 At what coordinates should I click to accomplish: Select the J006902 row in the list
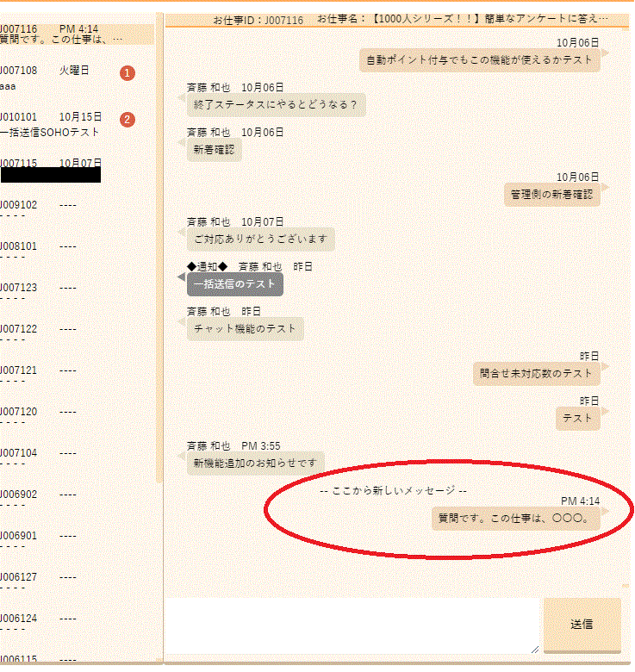[x=78, y=500]
